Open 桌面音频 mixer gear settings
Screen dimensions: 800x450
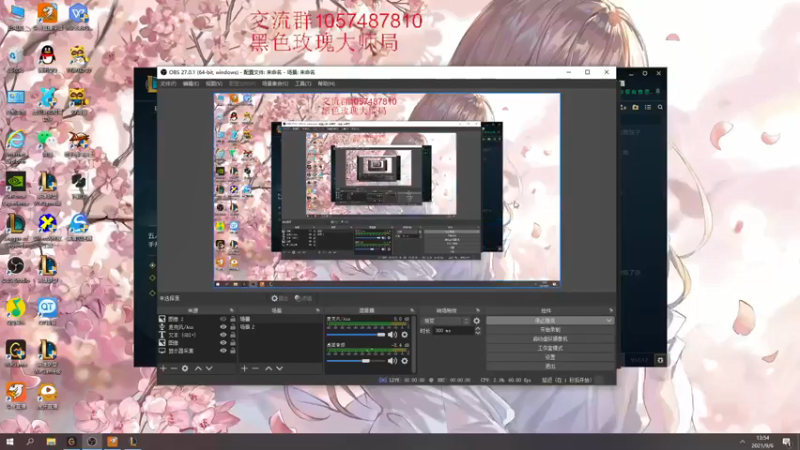pos(405,361)
